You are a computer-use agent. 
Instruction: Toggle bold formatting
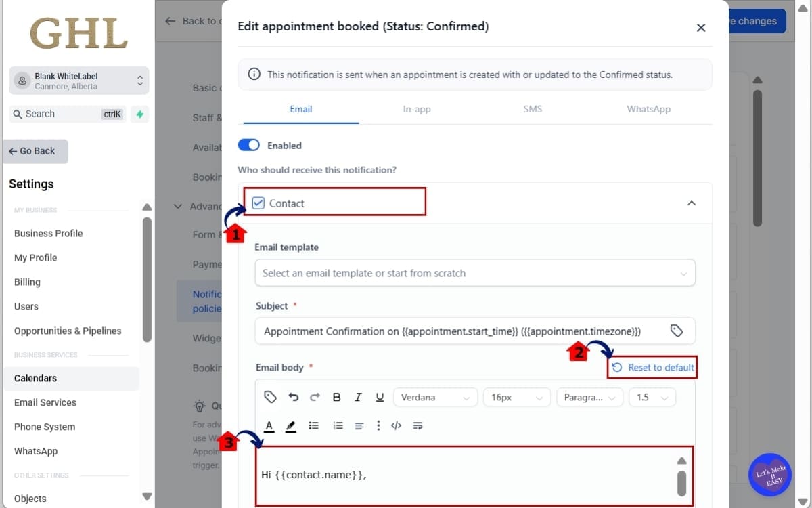(x=336, y=398)
